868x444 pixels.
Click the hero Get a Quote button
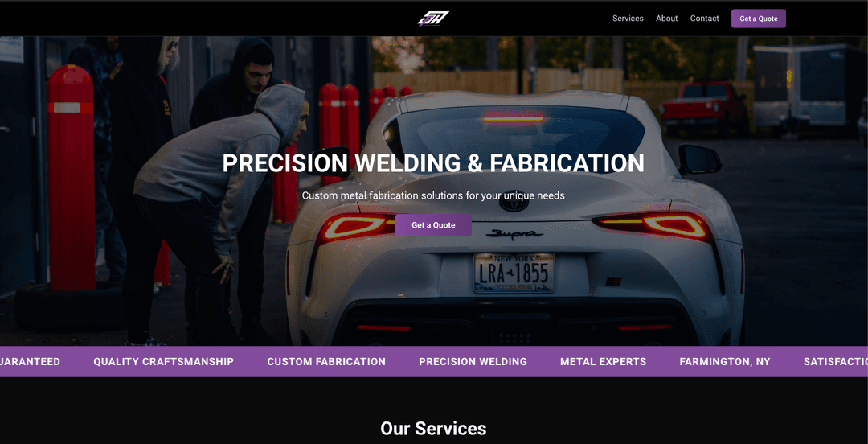pos(433,225)
